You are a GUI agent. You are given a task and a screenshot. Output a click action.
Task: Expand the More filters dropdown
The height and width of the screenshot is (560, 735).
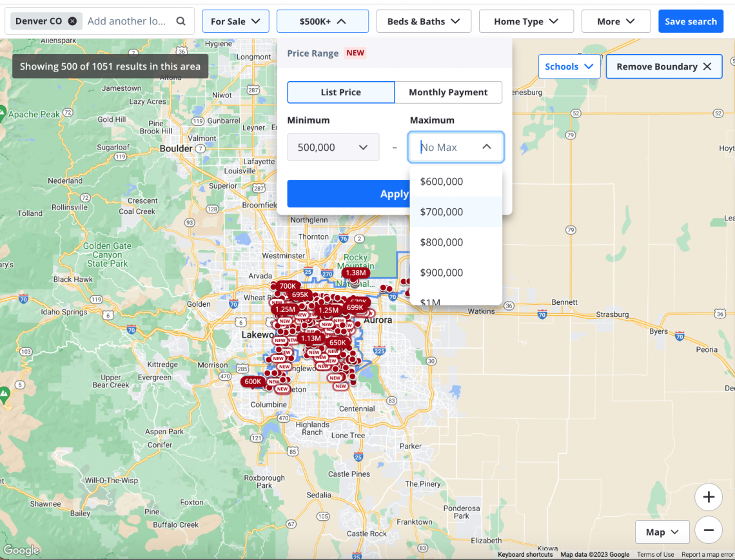pos(616,21)
